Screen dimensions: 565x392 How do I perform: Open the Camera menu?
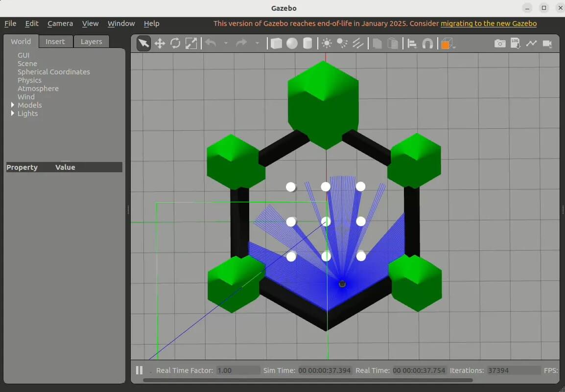point(60,23)
